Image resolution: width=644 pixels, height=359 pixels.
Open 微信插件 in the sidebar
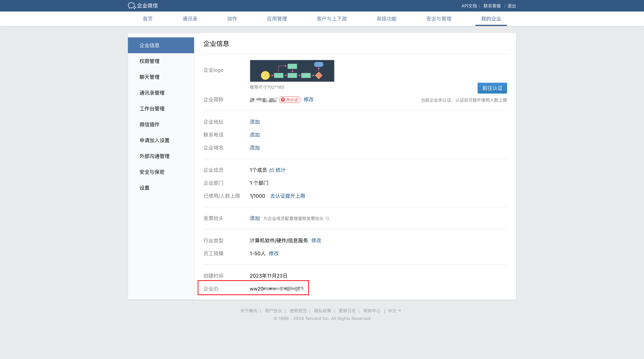coord(149,125)
